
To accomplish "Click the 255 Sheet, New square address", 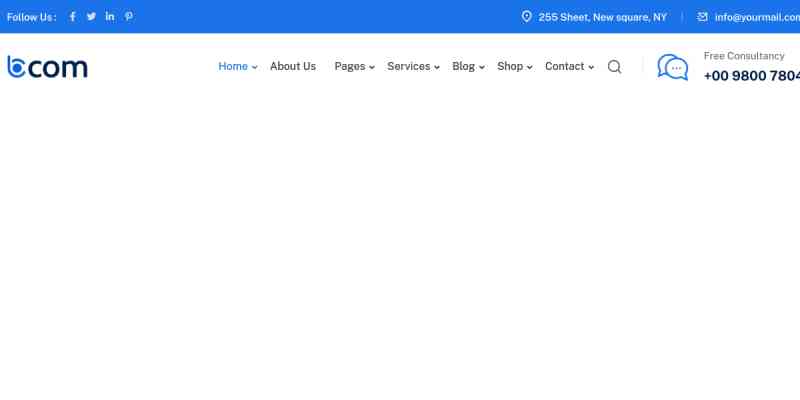I will pos(602,17).
